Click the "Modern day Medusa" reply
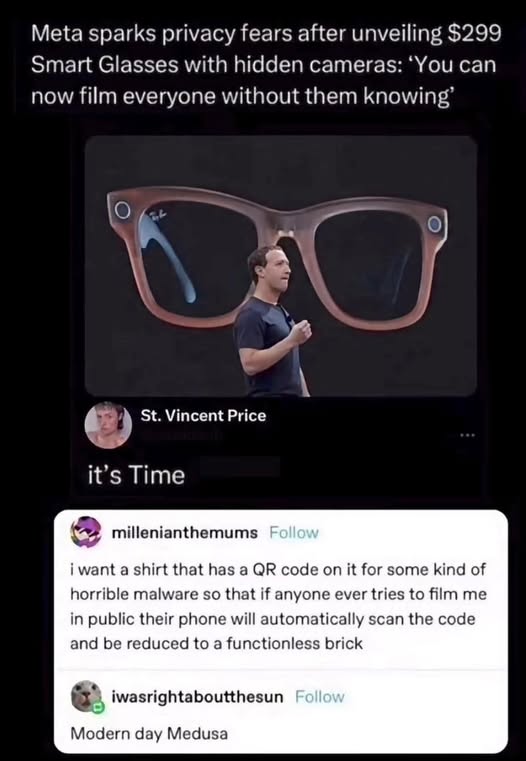Image resolution: width=526 pixels, height=761 pixels. 149,733
